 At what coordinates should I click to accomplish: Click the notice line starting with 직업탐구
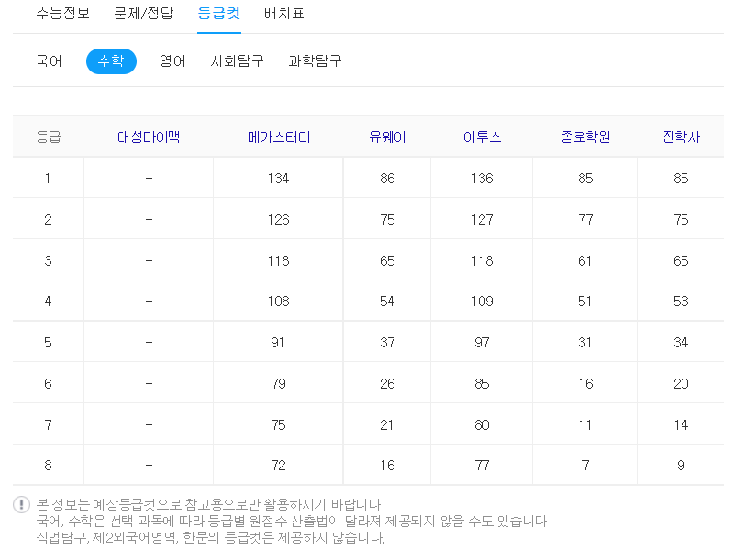tap(211, 538)
